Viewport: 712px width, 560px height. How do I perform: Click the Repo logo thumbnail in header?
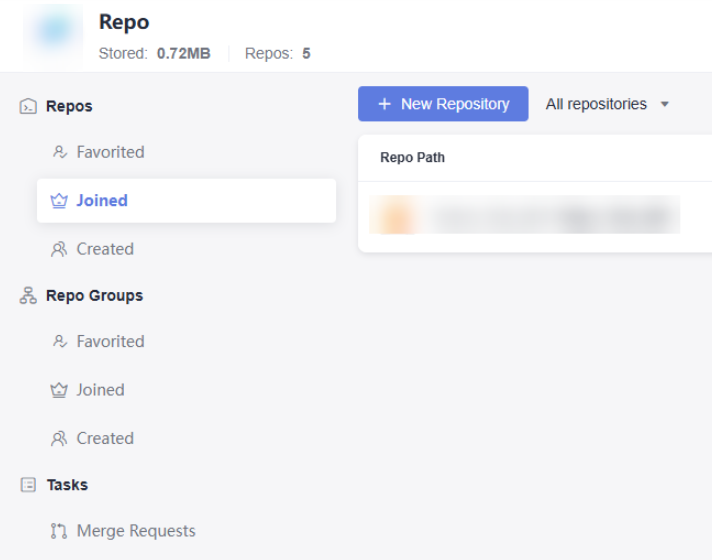point(52,33)
